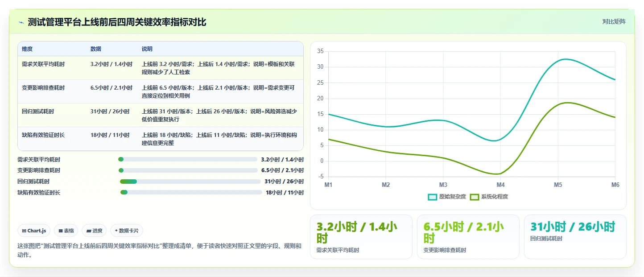
Task: Click table value 18小时 / 11小时
Action: coord(110,135)
